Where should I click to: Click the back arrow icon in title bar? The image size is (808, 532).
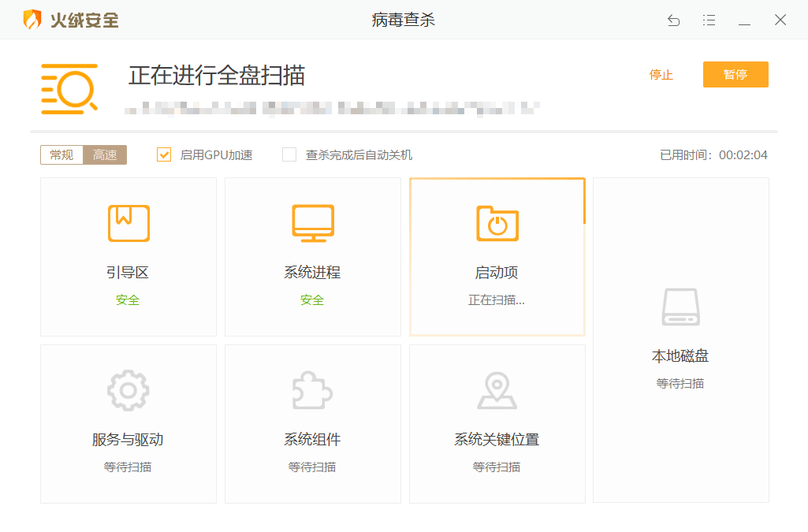coord(673,20)
